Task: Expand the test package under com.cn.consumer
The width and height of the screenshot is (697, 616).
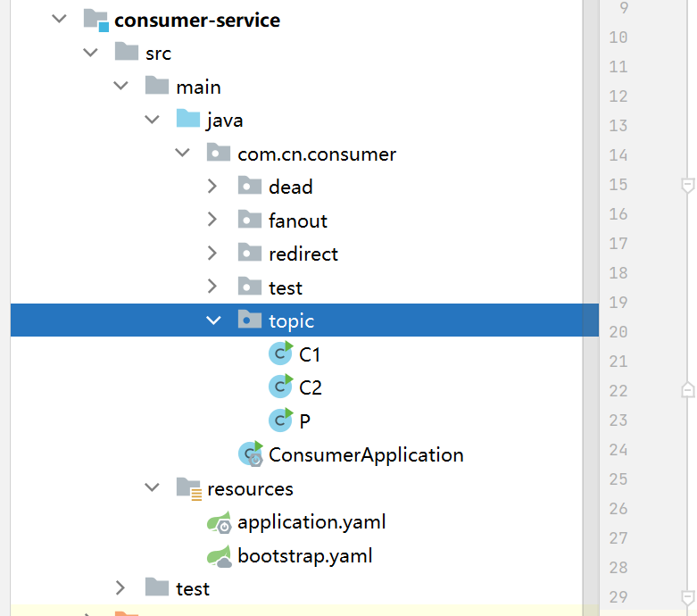Action: pos(212,287)
